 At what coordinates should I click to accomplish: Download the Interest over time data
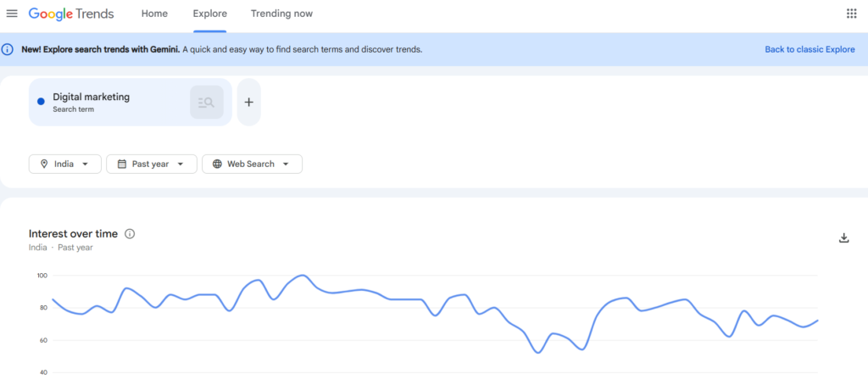pyautogui.click(x=843, y=238)
